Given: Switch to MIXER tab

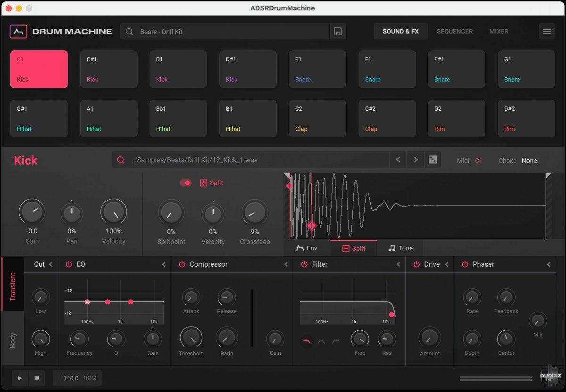Looking at the screenshot, I should pos(499,32).
